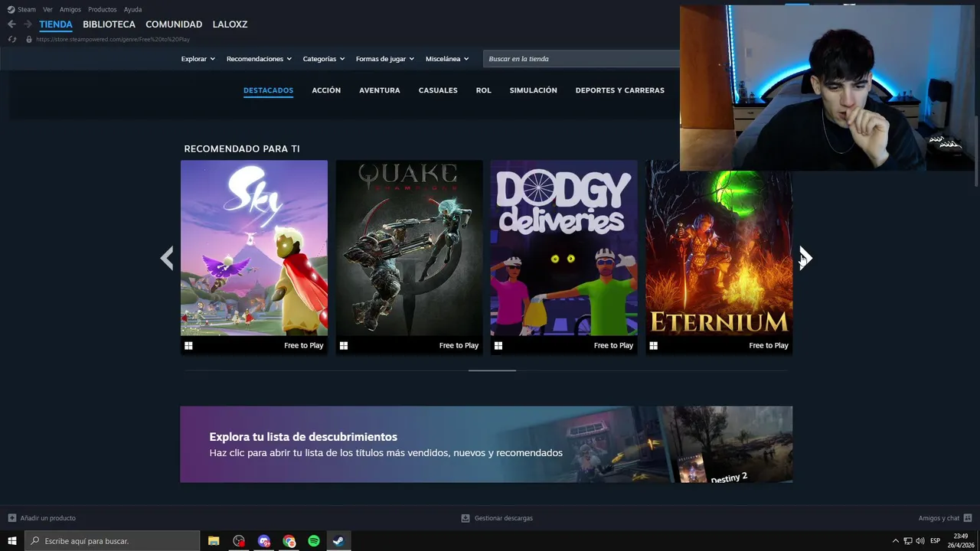980x551 pixels.
Task: Show next recommended games with right arrow
Action: [805, 258]
